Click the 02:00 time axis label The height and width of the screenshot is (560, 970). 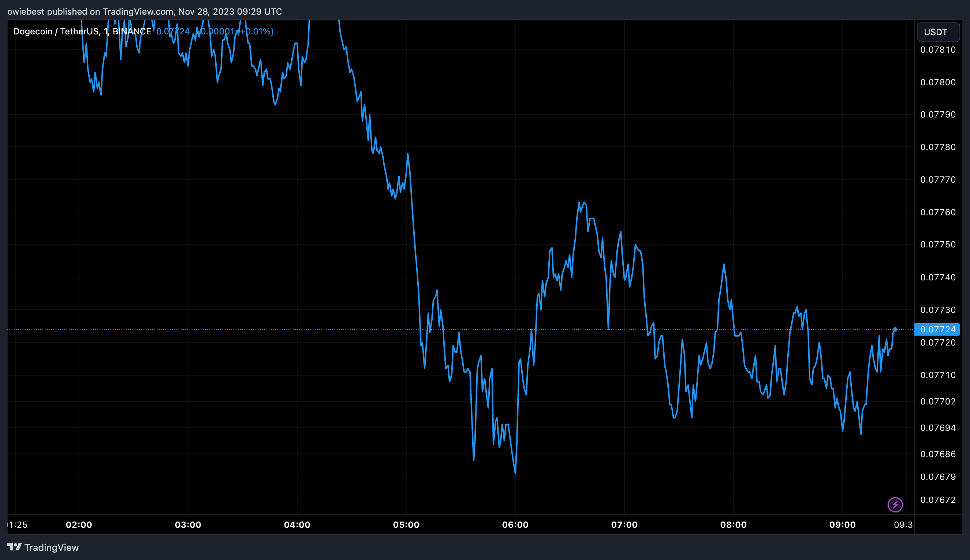pyautogui.click(x=79, y=524)
